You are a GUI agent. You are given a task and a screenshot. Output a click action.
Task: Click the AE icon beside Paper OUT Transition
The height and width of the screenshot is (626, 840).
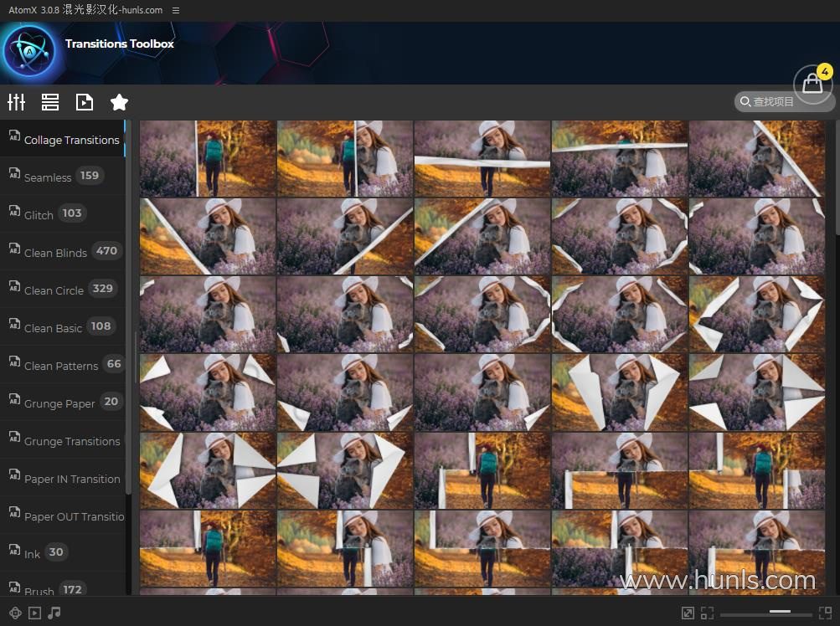14,512
